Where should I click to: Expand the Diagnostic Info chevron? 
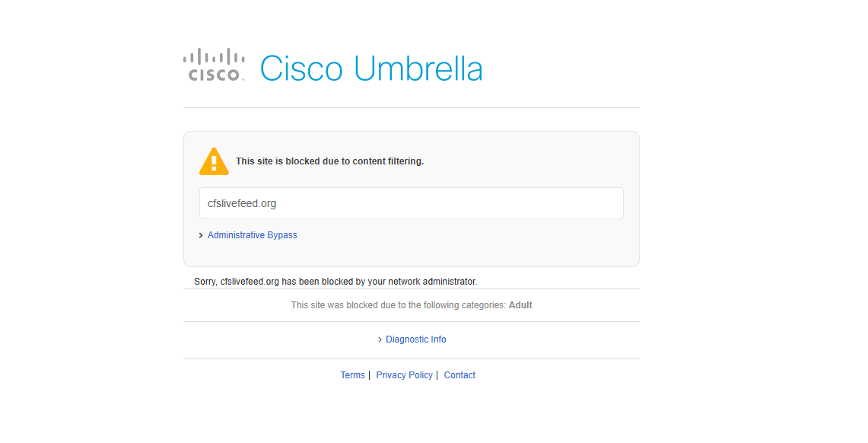tap(380, 339)
